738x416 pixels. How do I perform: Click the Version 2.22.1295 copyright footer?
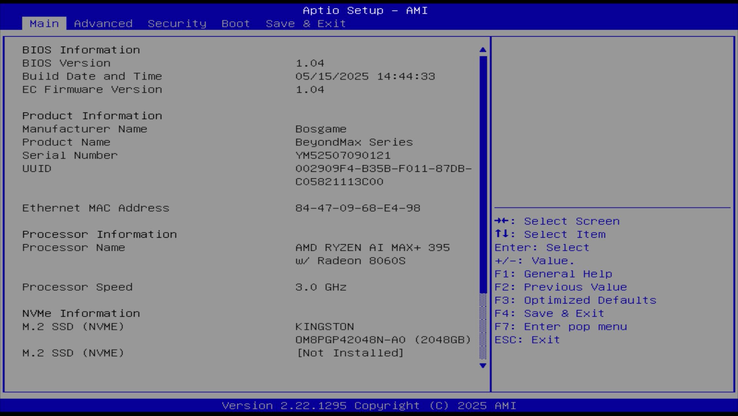(369, 406)
